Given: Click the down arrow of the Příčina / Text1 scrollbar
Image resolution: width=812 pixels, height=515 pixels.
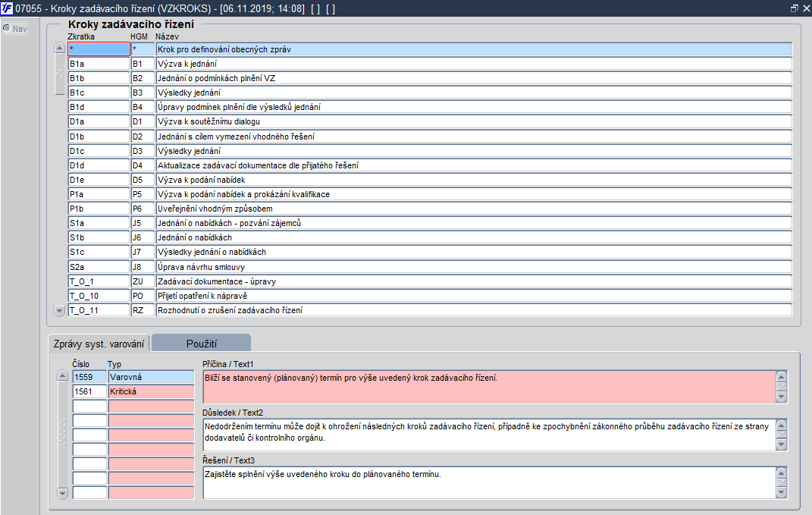Looking at the screenshot, I should [x=782, y=397].
